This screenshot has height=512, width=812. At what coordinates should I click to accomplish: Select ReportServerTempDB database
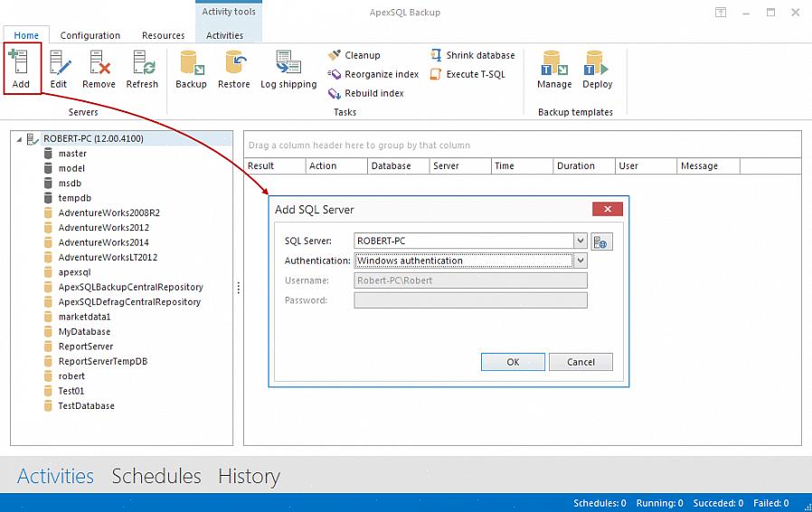(x=103, y=361)
